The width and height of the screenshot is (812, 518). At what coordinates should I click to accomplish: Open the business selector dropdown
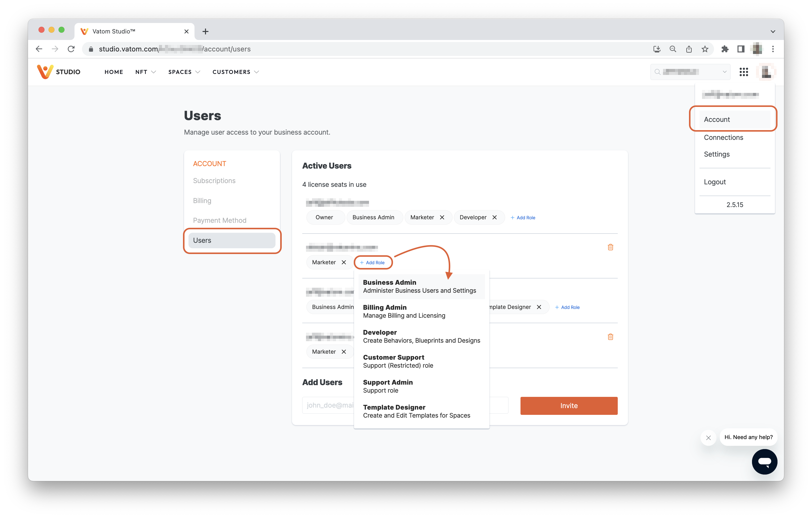click(690, 72)
